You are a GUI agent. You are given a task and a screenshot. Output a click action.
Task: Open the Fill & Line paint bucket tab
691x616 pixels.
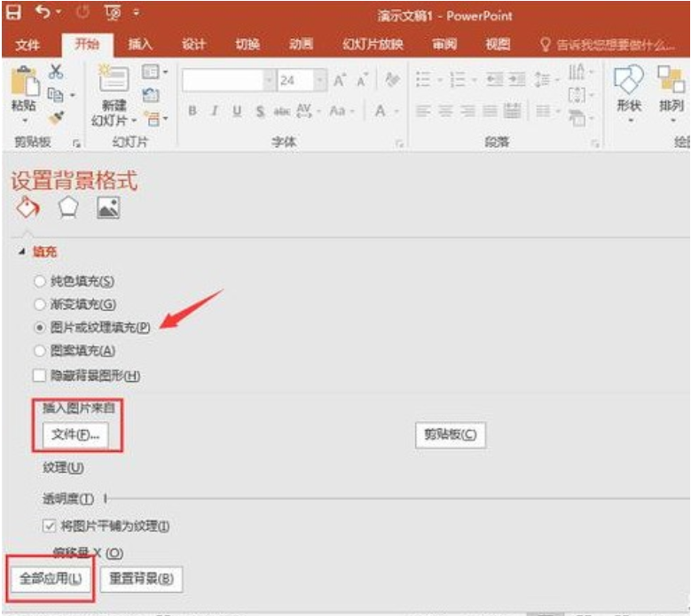coord(28,207)
